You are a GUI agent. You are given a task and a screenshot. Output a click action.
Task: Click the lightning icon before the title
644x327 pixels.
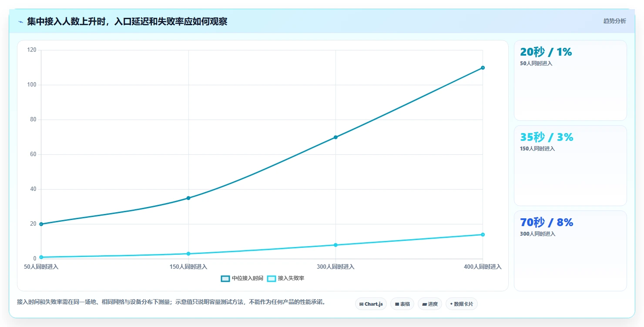click(20, 22)
